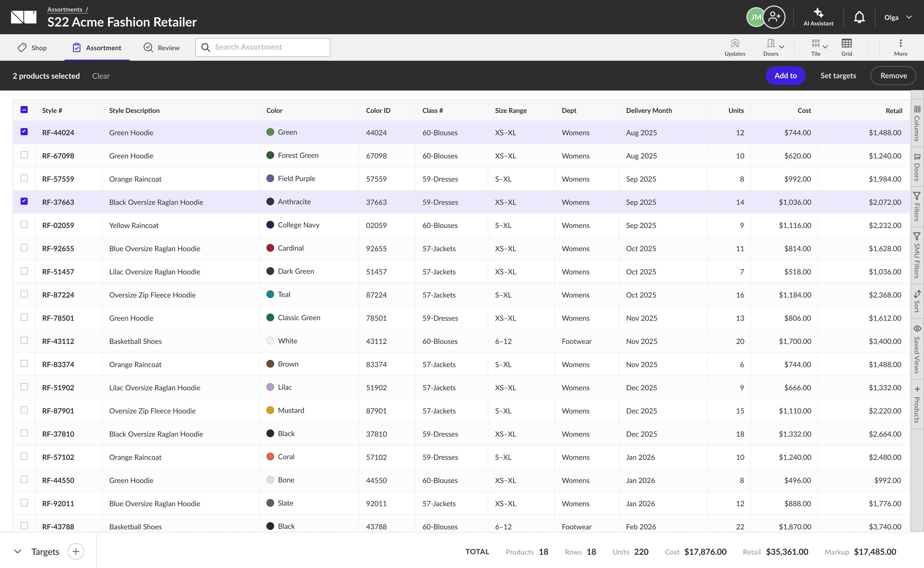Click the 2 products selected label
Screen dimensions: 924x568
46,76
